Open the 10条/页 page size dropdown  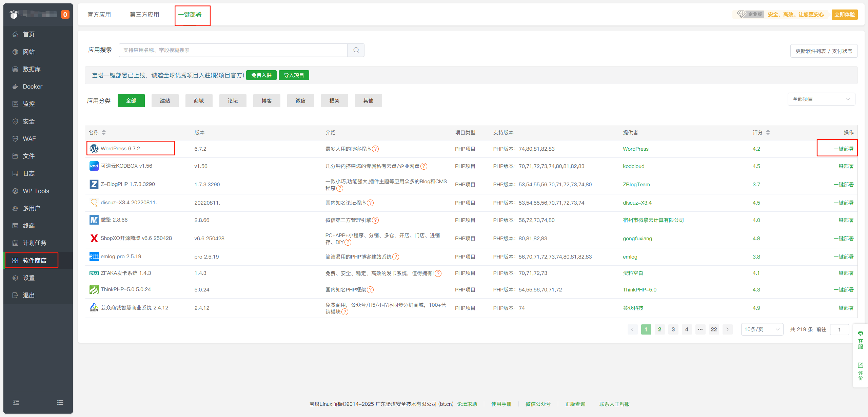pyautogui.click(x=762, y=329)
